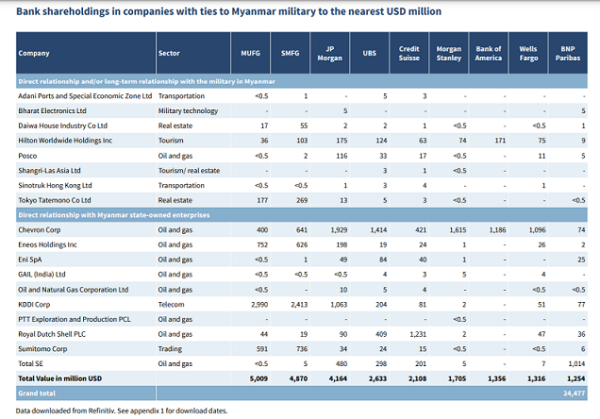Viewport: 600px width, 419px height.
Task: Select the Grand total value 24,477
Action: coord(574,393)
